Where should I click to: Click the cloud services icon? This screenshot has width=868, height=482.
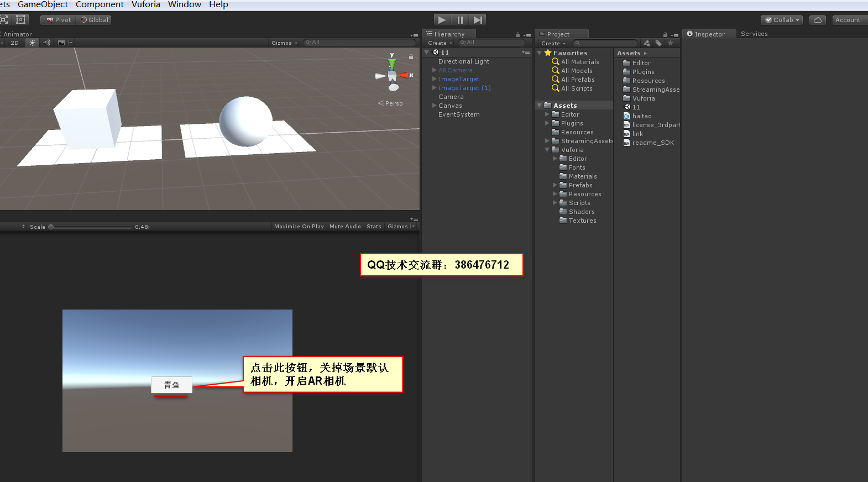[818, 20]
